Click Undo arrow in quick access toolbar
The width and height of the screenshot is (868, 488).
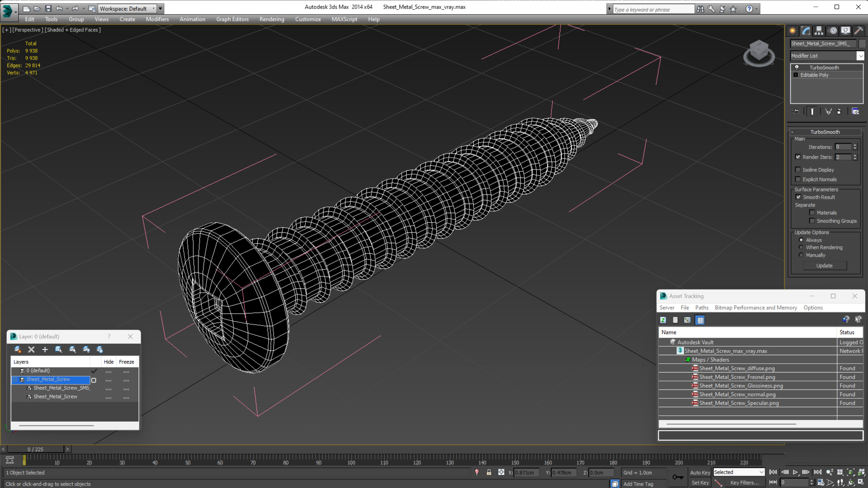tap(59, 9)
